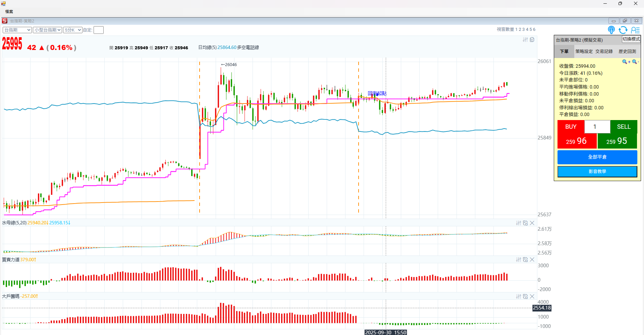Click the 自定 custom period input box

(x=99, y=30)
